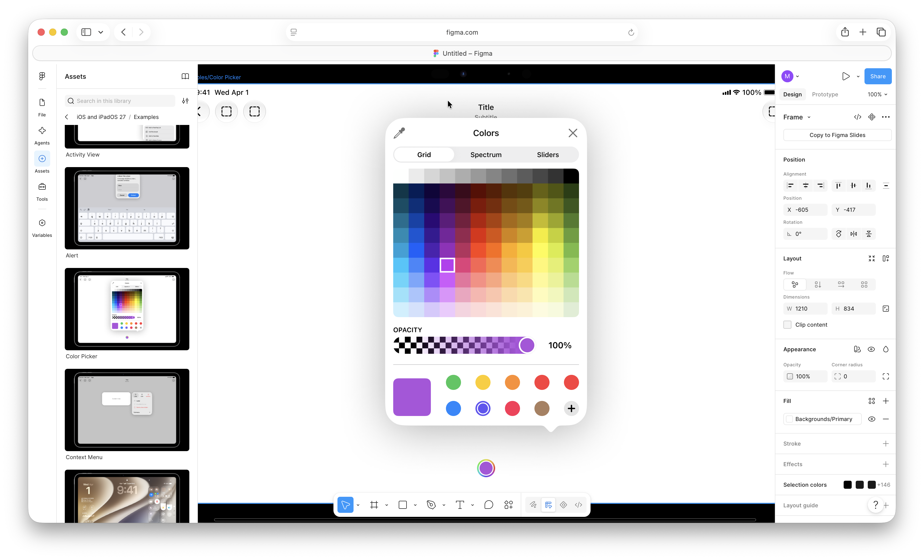Select the Grid tab in Colors

(424, 155)
